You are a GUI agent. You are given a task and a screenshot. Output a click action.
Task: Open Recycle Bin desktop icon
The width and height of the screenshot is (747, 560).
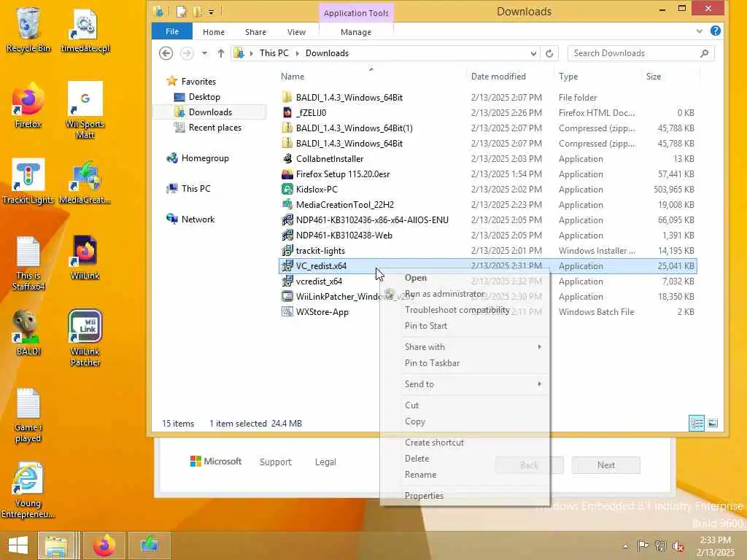[x=28, y=30]
